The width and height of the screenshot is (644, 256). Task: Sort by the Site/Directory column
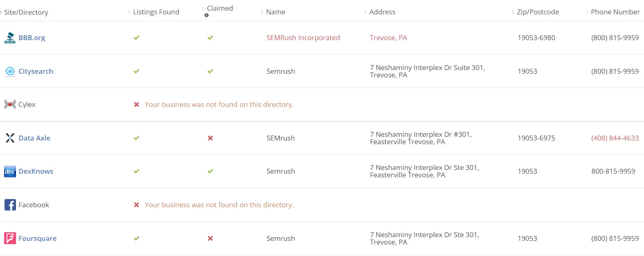(x=26, y=12)
